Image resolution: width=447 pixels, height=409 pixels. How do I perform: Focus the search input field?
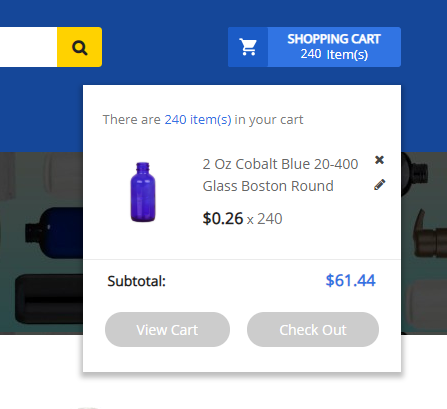click(28, 47)
